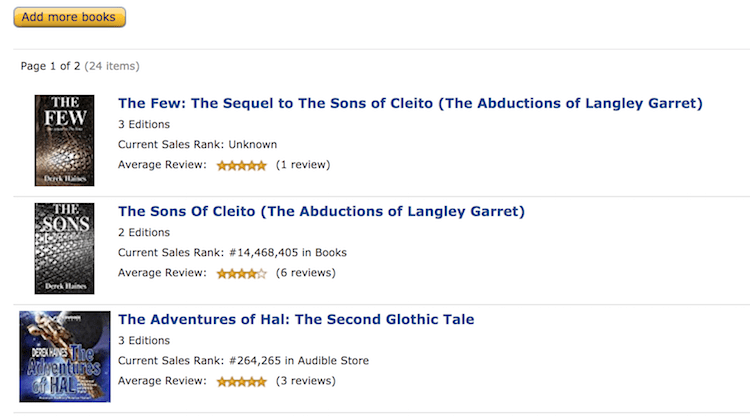Click the (24 items) count text

(112, 66)
